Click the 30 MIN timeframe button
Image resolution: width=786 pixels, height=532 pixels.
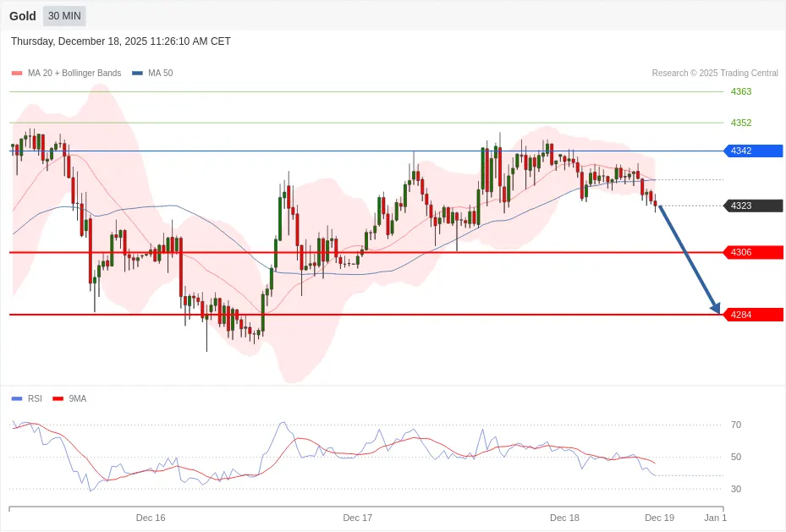click(x=64, y=16)
